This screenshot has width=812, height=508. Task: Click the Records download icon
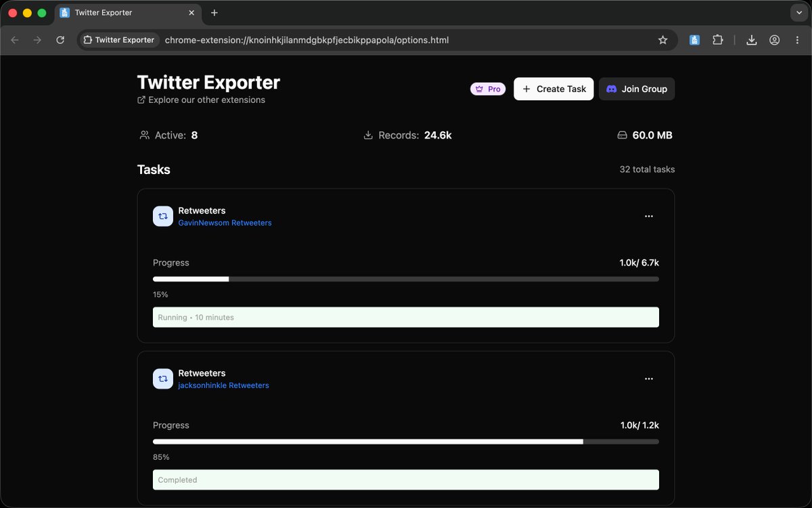click(368, 135)
